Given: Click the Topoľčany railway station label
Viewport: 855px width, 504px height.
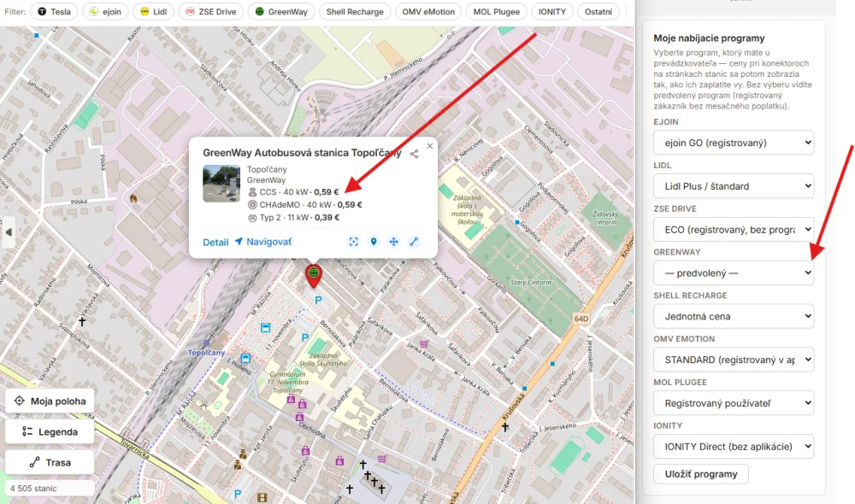Looking at the screenshot, I should point(207,353).
